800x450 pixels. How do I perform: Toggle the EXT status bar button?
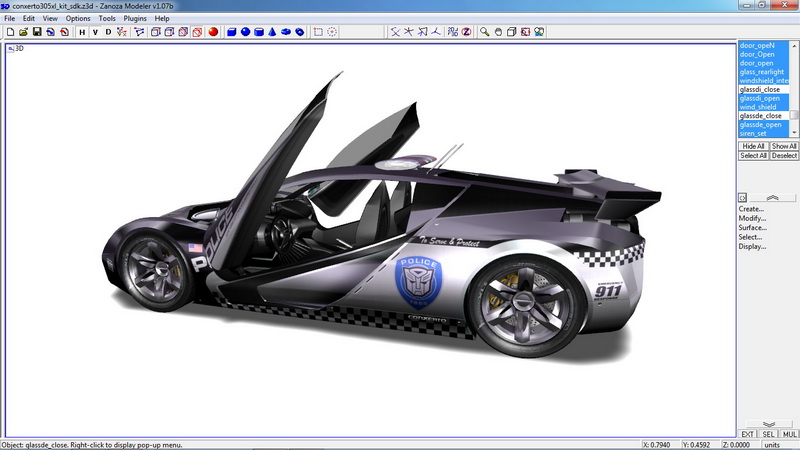pos(747,434)
